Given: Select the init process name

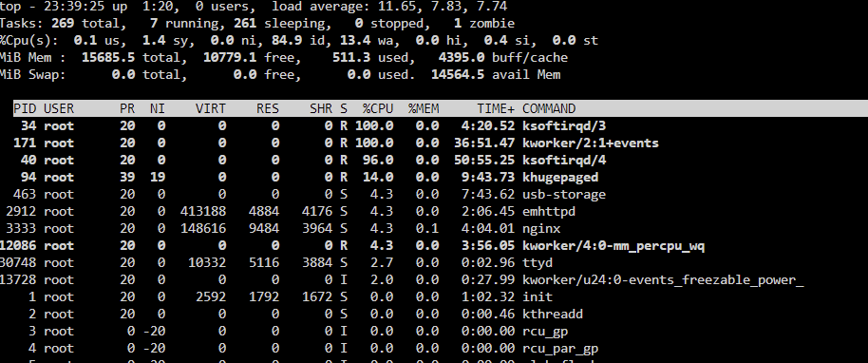Looking at the screenshot, I should pyautogui.click(x=538, y=297).
